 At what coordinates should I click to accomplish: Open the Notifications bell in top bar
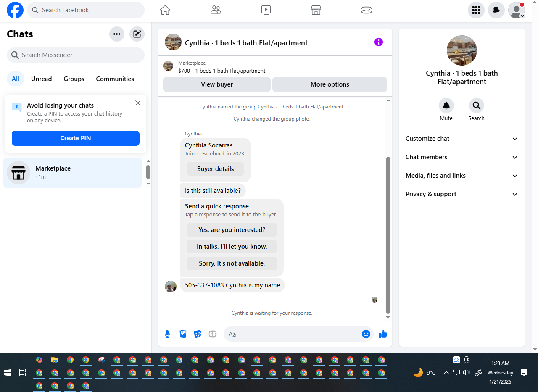click(496, 10)
